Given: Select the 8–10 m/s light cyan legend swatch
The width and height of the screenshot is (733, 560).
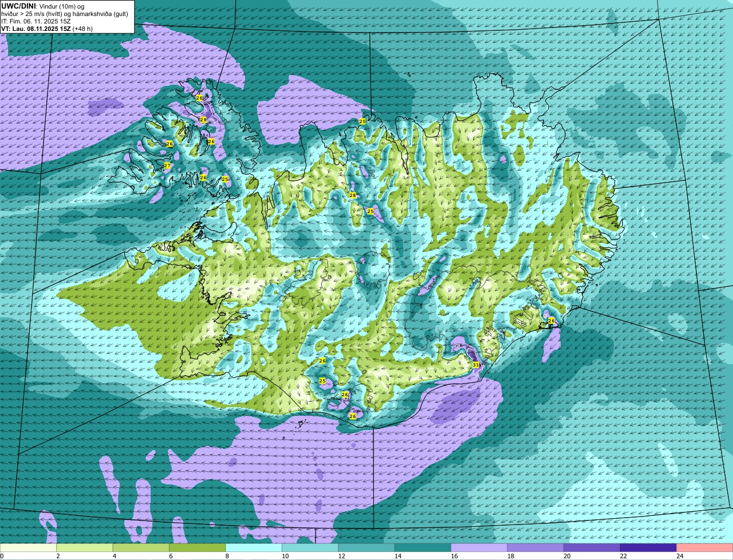Looking at the screenshot, I should point(254,548).
